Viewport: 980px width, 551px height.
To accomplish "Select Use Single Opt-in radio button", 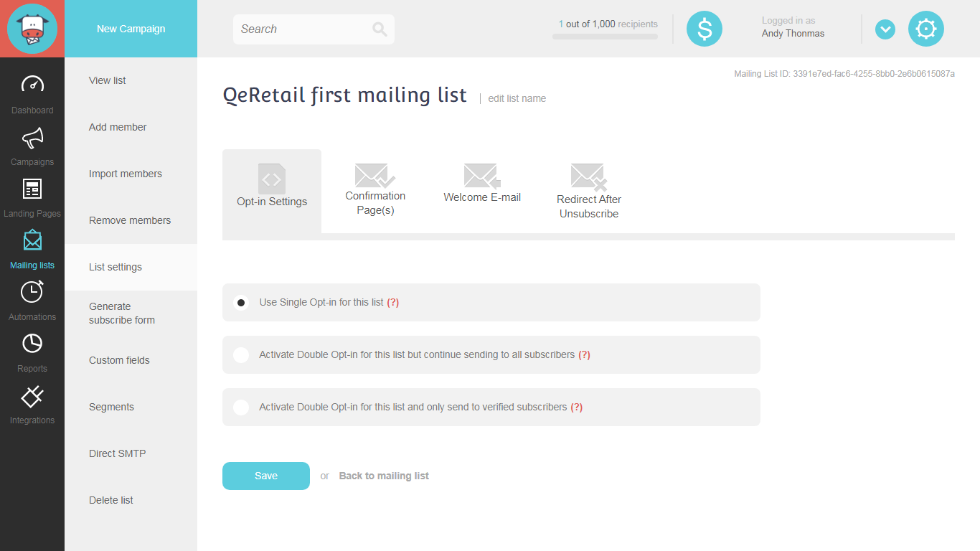I will [x=241, y=303].
